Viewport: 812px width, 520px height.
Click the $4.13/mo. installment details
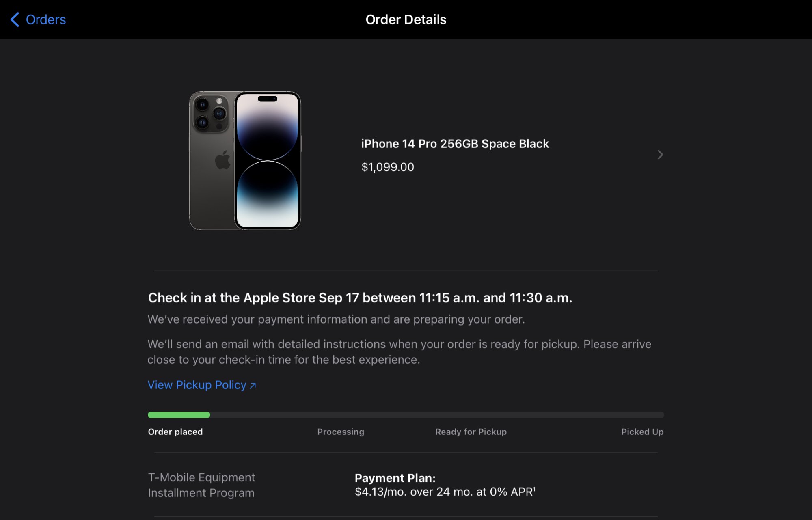445,492
